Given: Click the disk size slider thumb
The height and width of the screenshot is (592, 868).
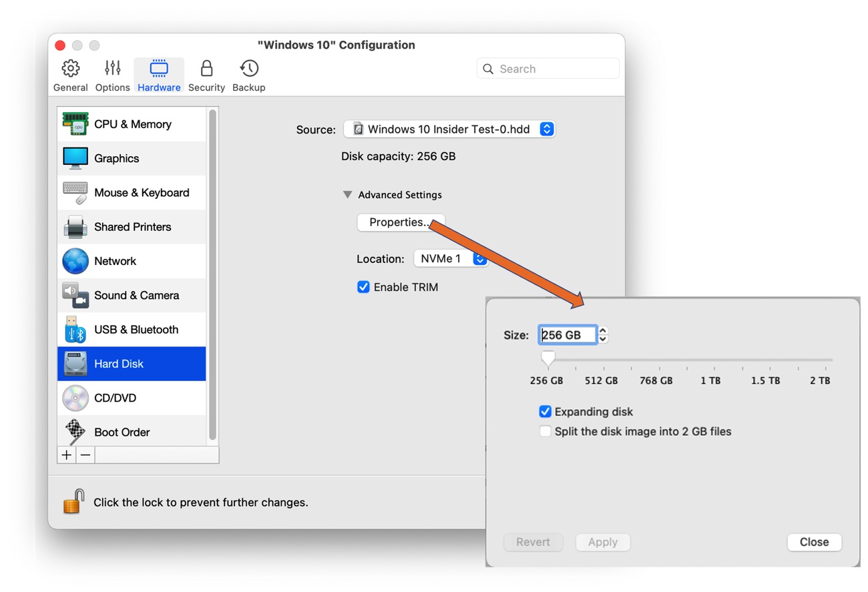Looking at the screenshot, I should [548, 359].
